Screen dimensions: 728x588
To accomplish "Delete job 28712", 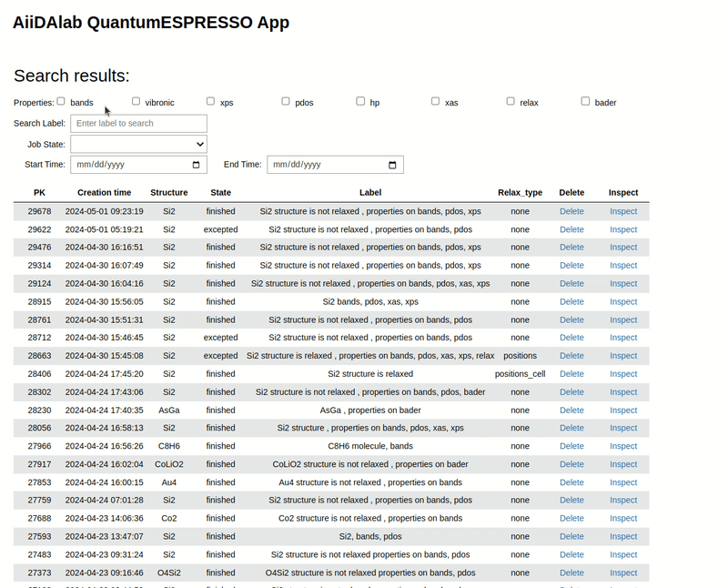I will (571, 337).
